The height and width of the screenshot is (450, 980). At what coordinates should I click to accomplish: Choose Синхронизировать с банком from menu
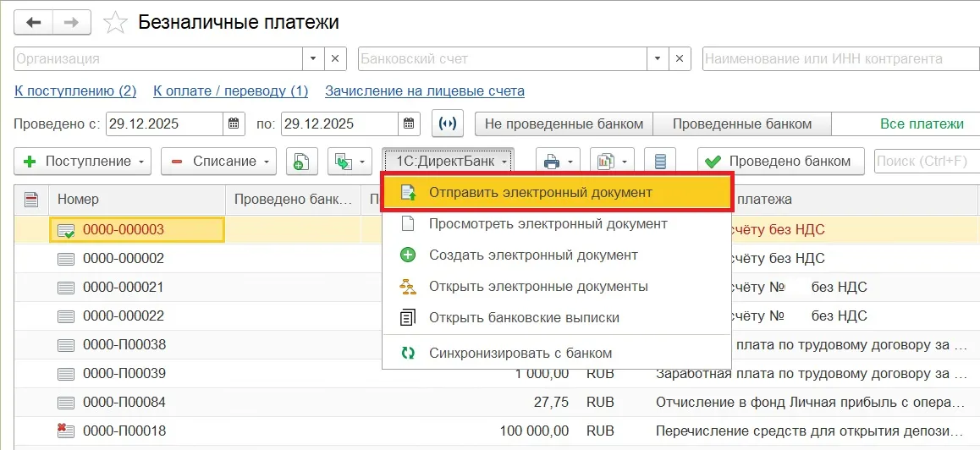[x=520, y=353]
